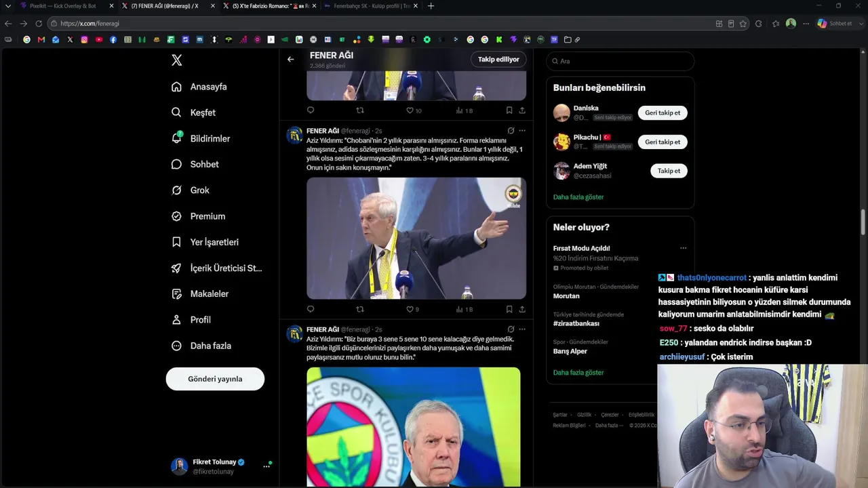Open browser settings and more menu
Screen dimensions: 868x488
pyautogui.click(x=806, y=24)
